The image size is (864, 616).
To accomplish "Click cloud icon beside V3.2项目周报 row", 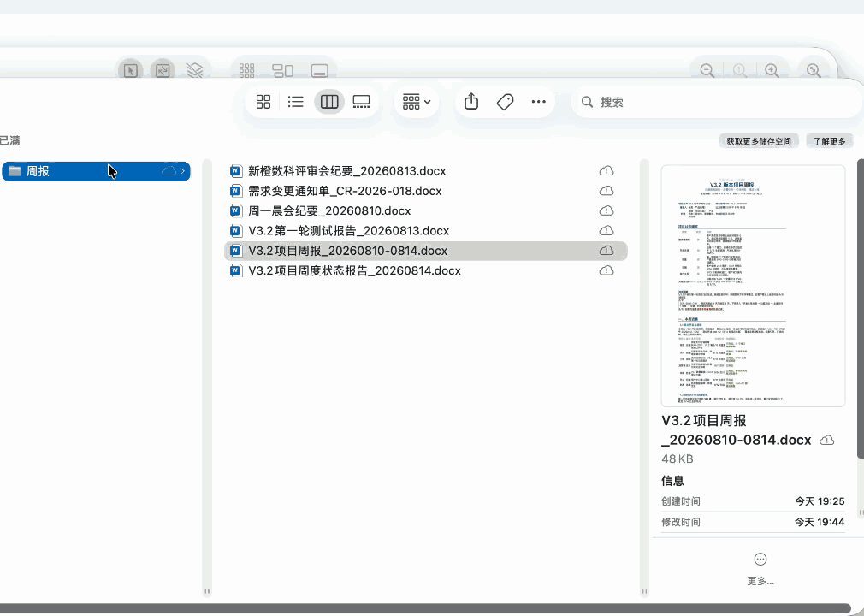I will 607,251.
